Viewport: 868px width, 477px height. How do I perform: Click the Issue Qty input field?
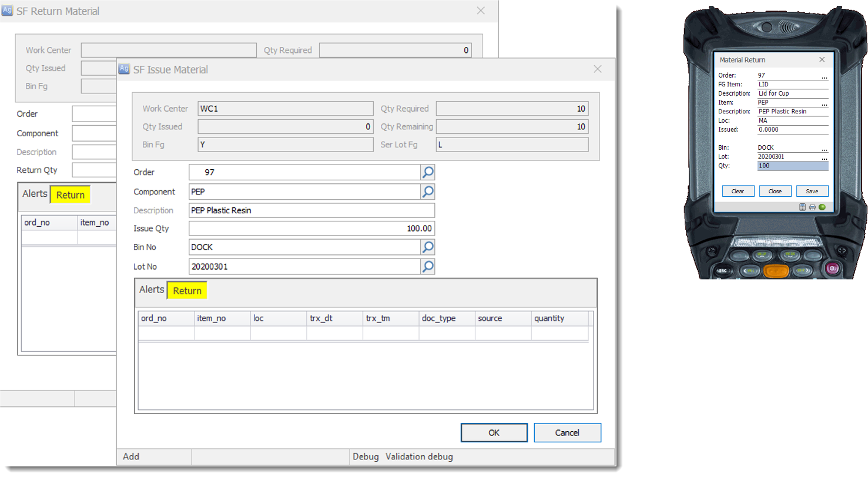[x=311, y=229]
